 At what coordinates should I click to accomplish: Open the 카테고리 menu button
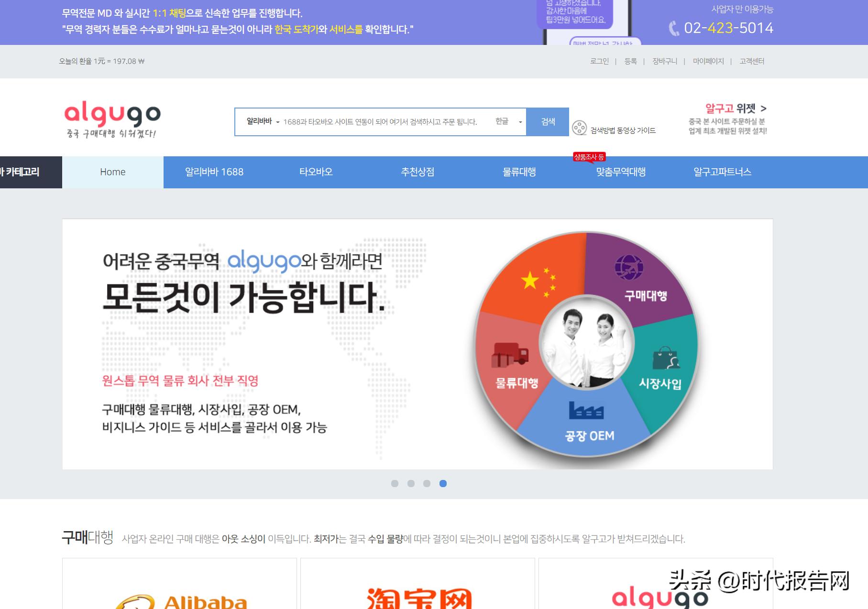(x=31, y=172)
